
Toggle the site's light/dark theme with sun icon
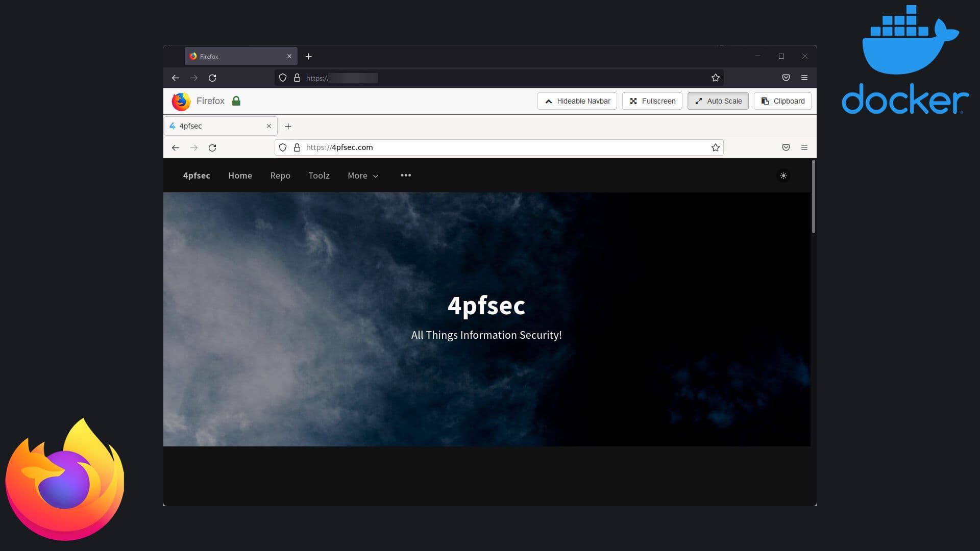tap(784, 176)
